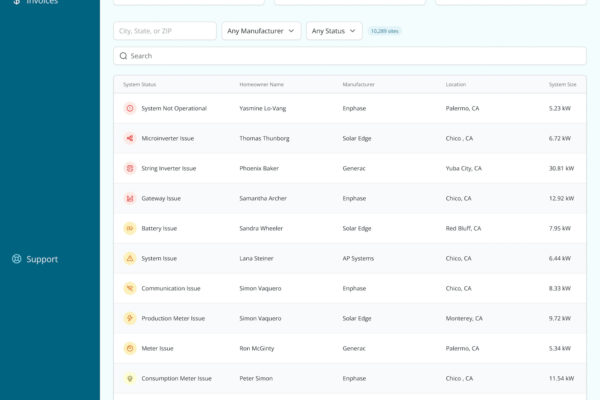Select homeowner Ron McGinty
Viewport: 600px width, 400px height.
257,348
